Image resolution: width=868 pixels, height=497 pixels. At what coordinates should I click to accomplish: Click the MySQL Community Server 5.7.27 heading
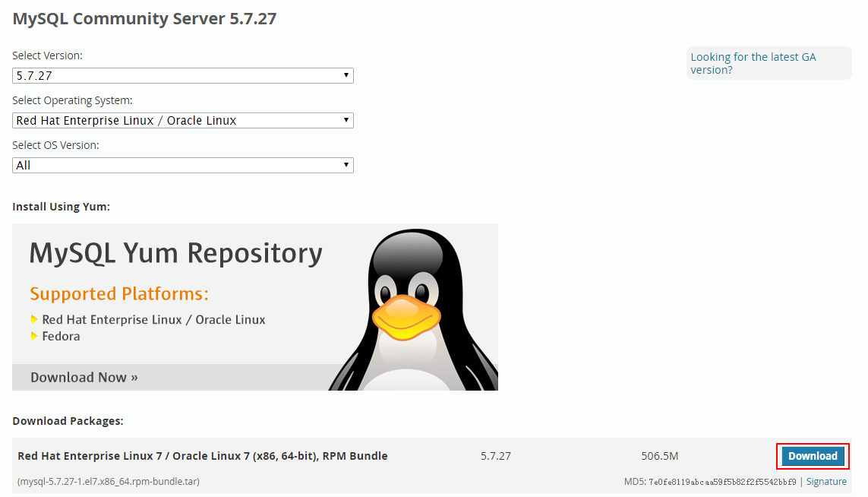coord(144,19)
